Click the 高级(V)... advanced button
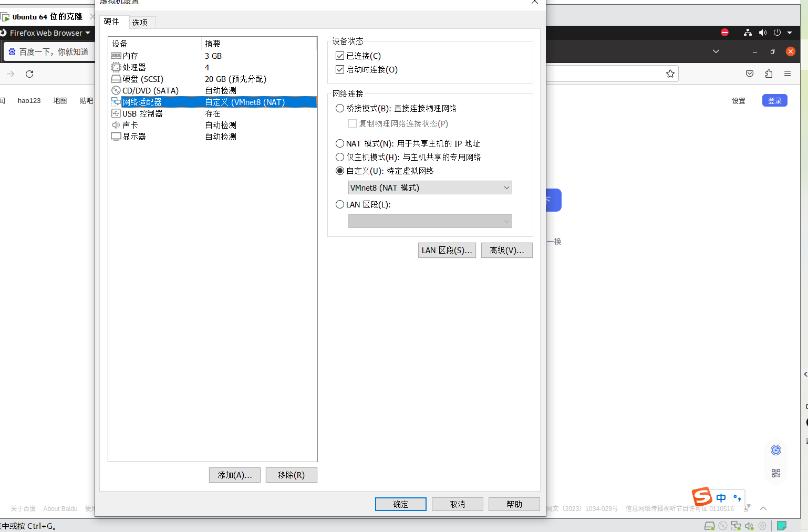 point(507,250)
